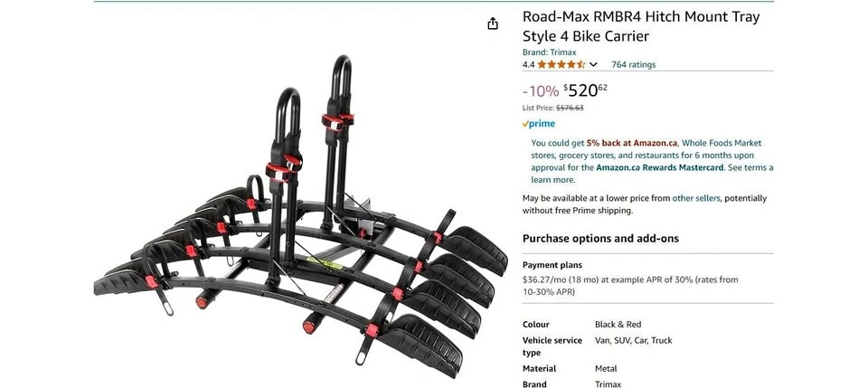
Task: Click the Black & Red colour value
Action: coord(618,325)
